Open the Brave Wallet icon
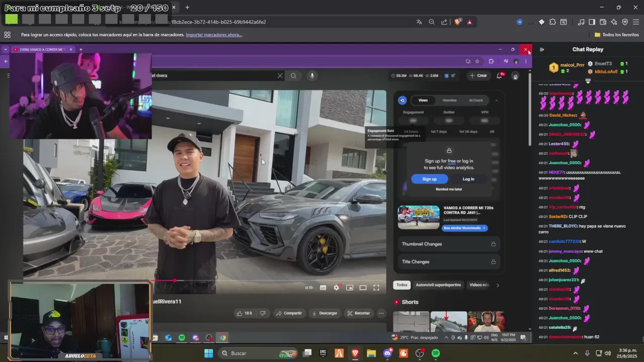The width and height of the screenshot is (644, 362). click(x=603, y=22)
